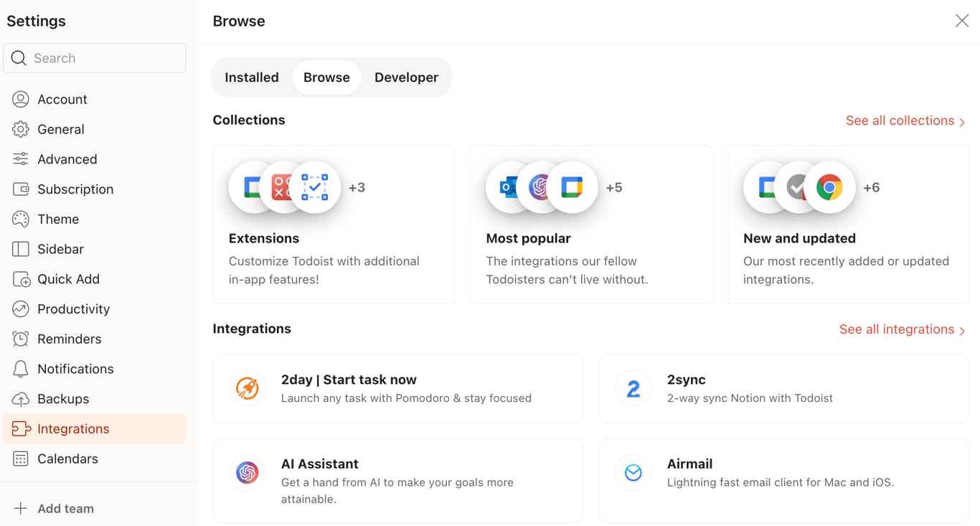Select the Reminders alarm clock icon

click(x=21, y=339)
